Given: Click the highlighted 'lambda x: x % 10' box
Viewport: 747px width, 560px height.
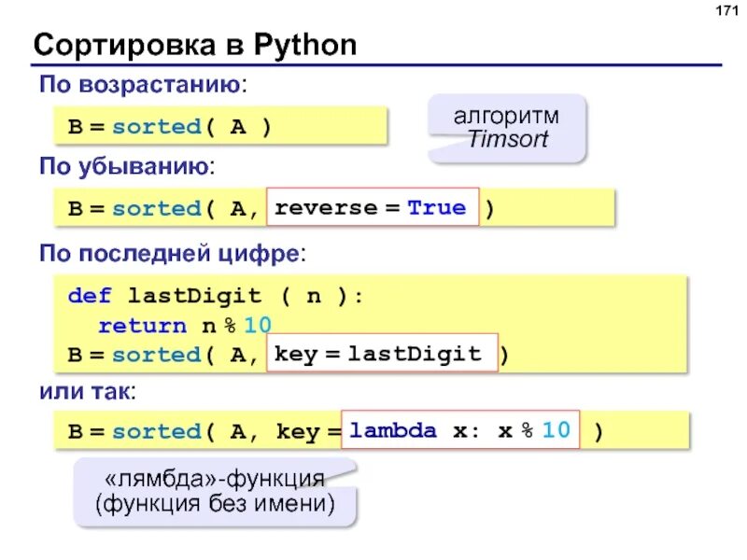Looking at the screenshot, I should click(460, 429).
